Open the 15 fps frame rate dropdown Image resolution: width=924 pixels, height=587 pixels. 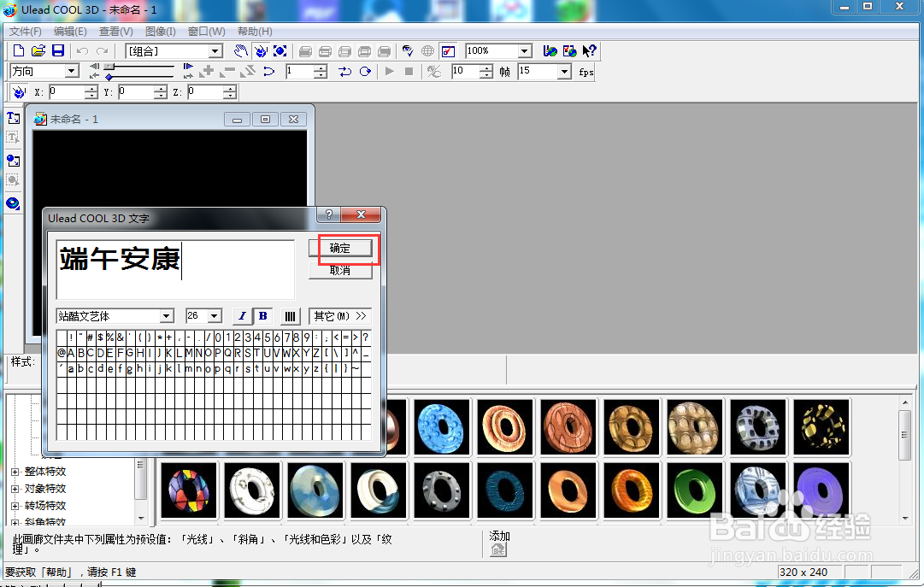click(564, 71)
